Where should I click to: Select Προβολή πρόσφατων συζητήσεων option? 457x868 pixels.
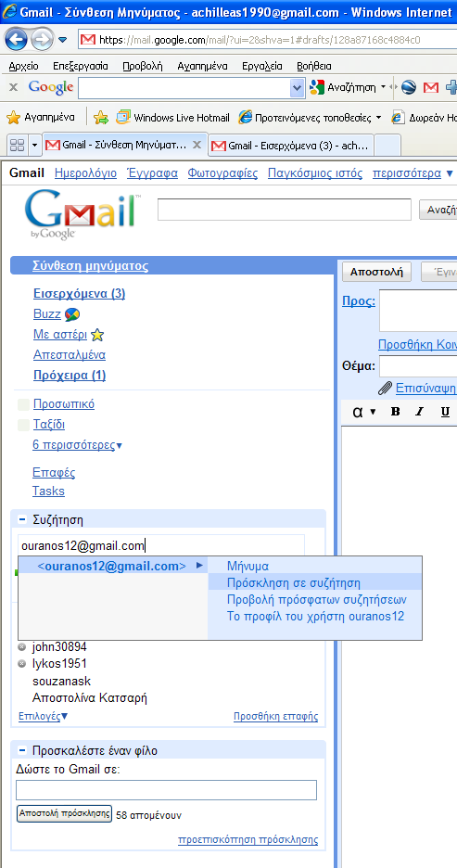tap(315, 599)
